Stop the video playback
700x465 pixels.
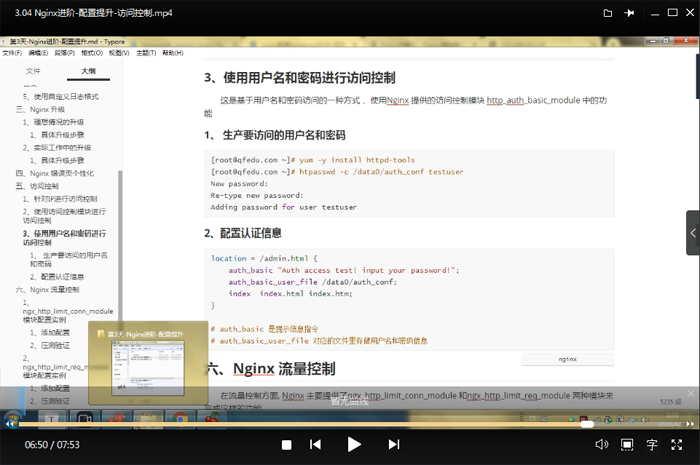[286, 444]
